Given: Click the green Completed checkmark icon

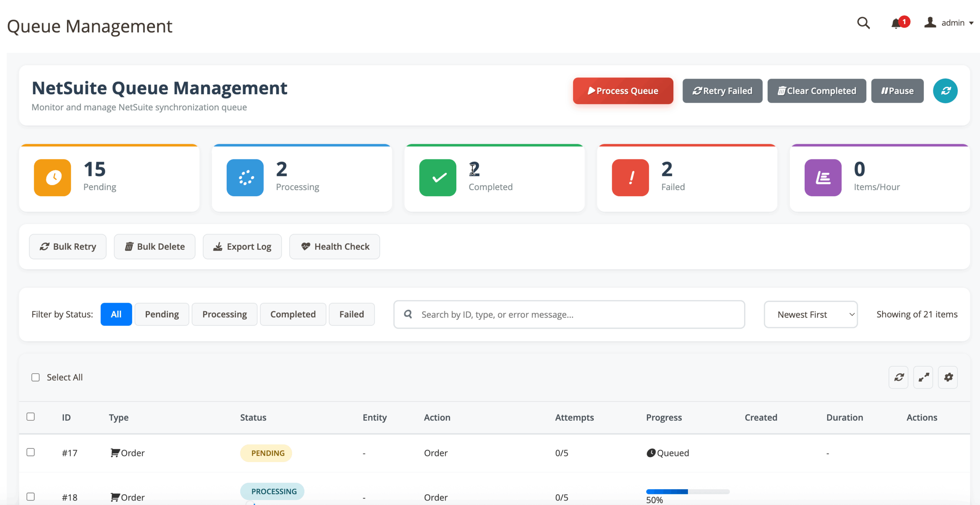Looking at the screenshot, I should click(438, 178).
